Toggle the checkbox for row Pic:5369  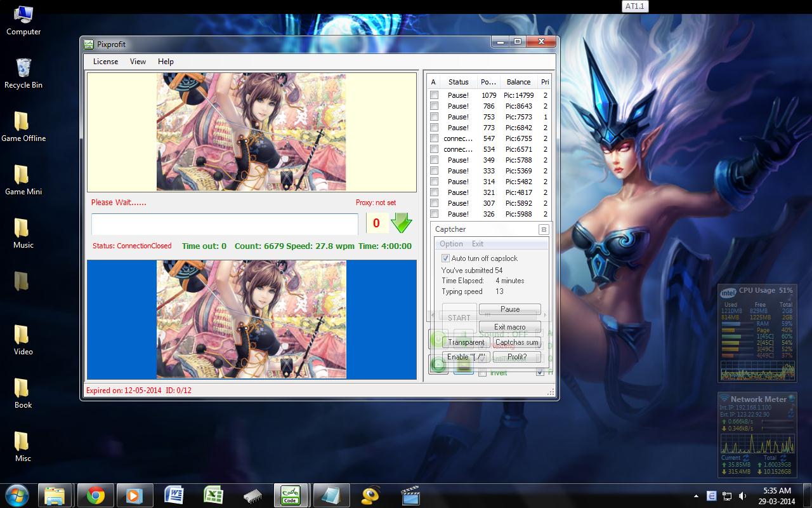(435, 171)
